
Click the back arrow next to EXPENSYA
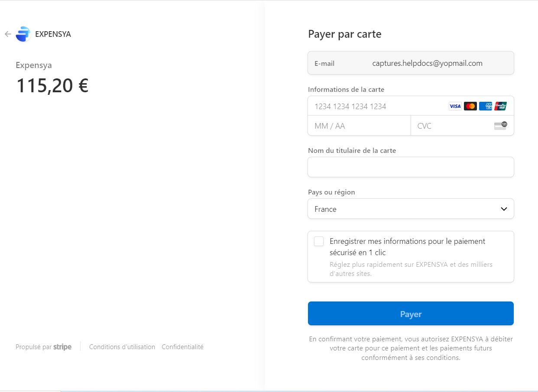click(8, 34)
